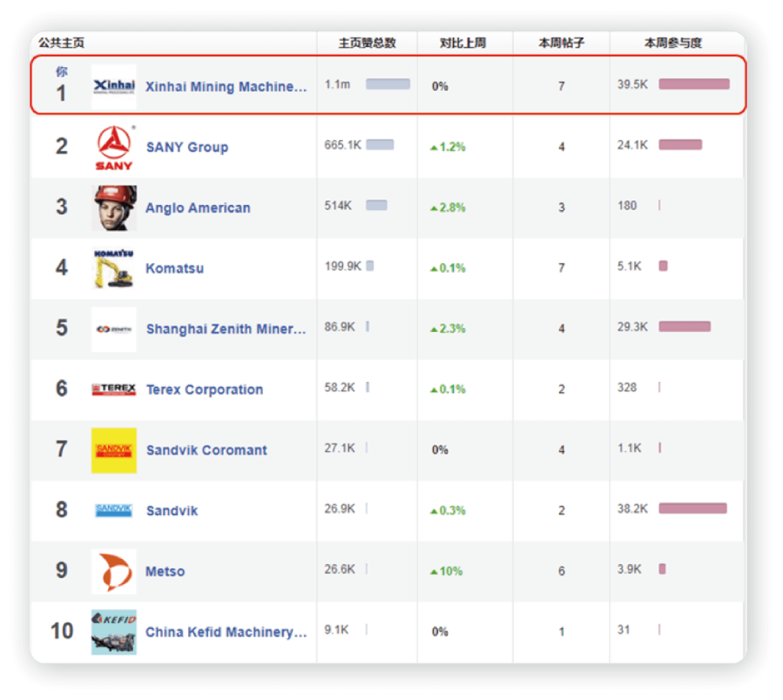Click Anglo American's blue likes bar
Screen dimensions: 783x700
[x=377, y=205]
